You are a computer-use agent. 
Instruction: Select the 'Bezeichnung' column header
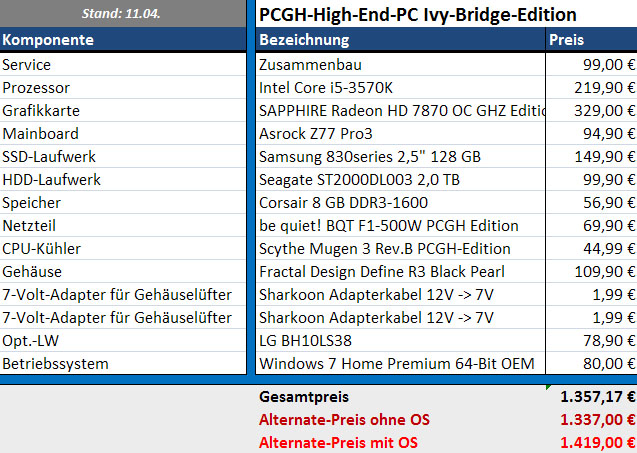coord(400,39)
